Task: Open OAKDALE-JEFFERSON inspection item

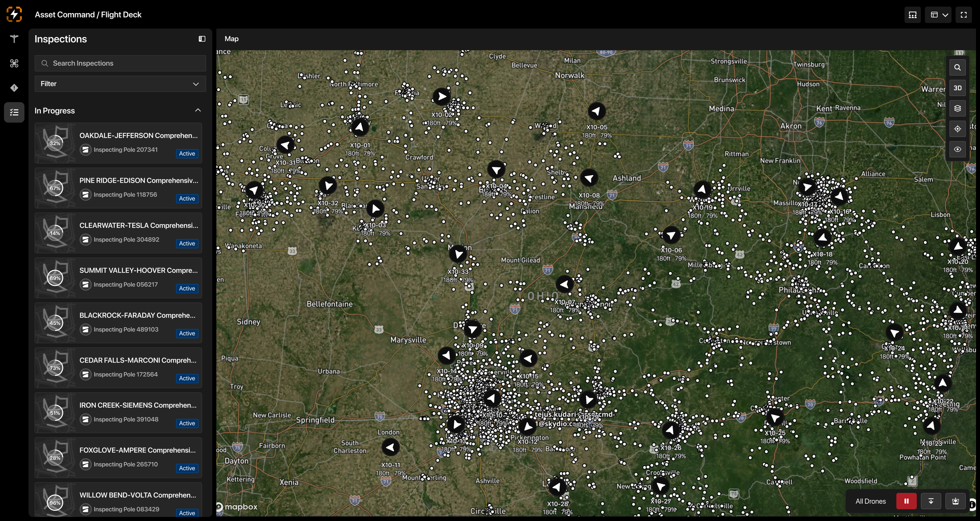Action: [x=118, y=143]
